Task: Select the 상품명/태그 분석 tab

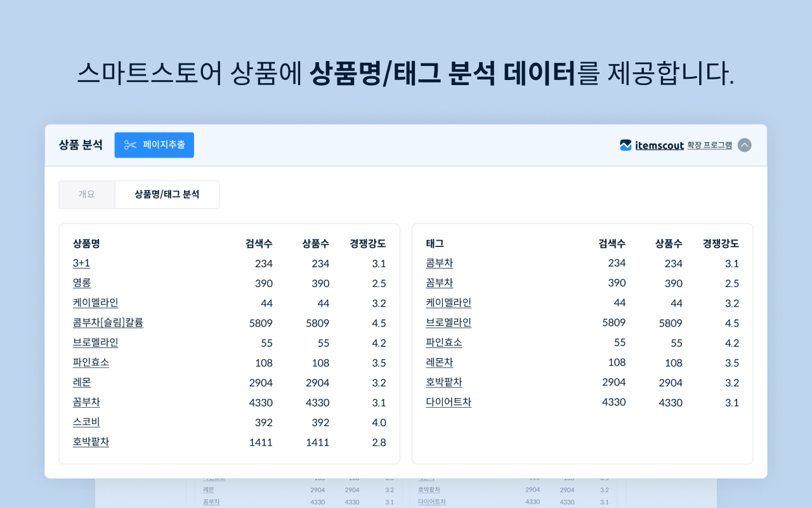Action: (167, 194)
